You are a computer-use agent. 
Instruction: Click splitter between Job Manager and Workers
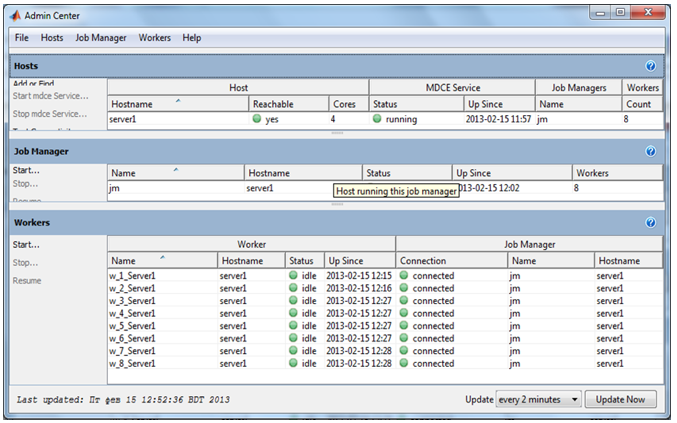[x=337, y=204]
